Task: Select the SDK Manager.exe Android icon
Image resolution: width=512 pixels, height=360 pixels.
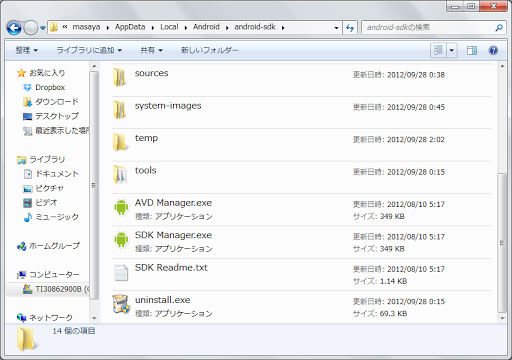Action: 121,239
